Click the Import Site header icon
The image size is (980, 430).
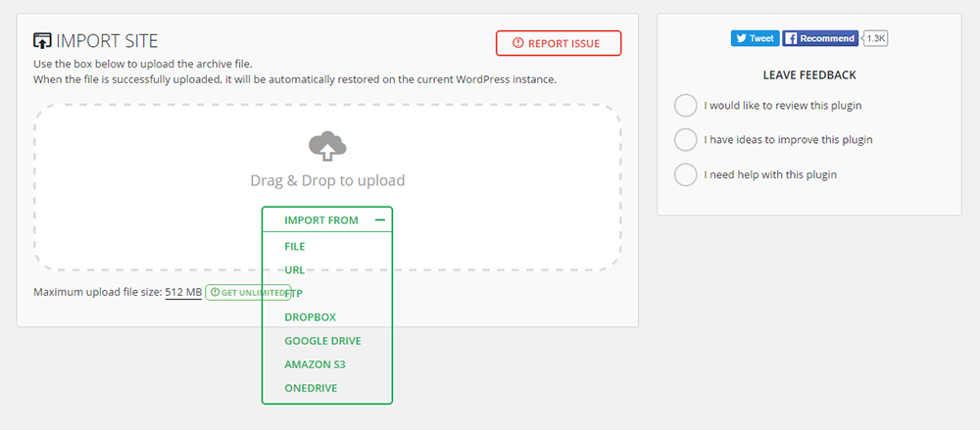pyautogui.click(x=42, y=41)
